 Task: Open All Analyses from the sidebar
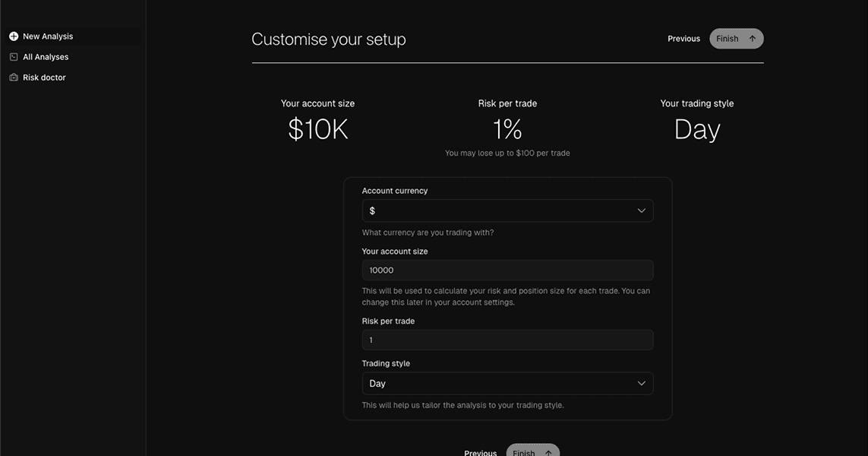46,55
